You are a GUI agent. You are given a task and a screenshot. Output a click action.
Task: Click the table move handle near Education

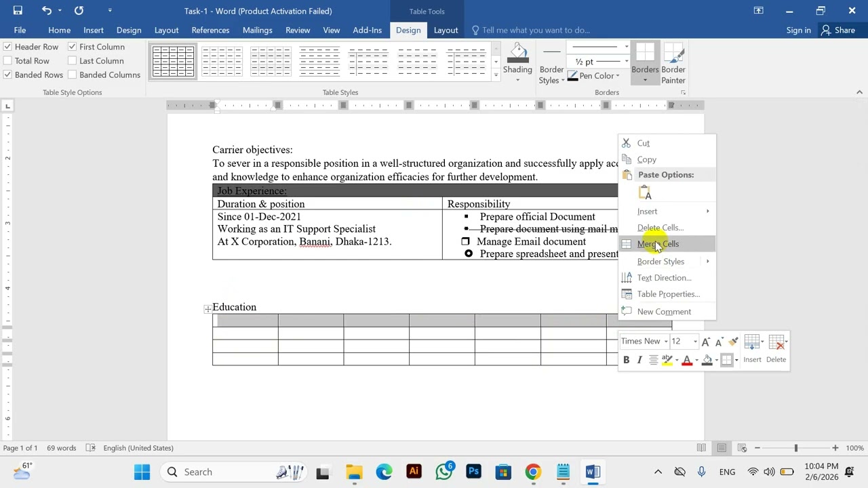click(x=208, y=309)
